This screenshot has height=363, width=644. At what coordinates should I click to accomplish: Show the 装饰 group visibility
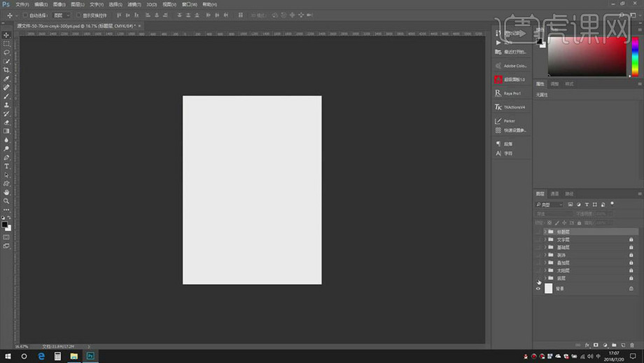click(538, 255)
